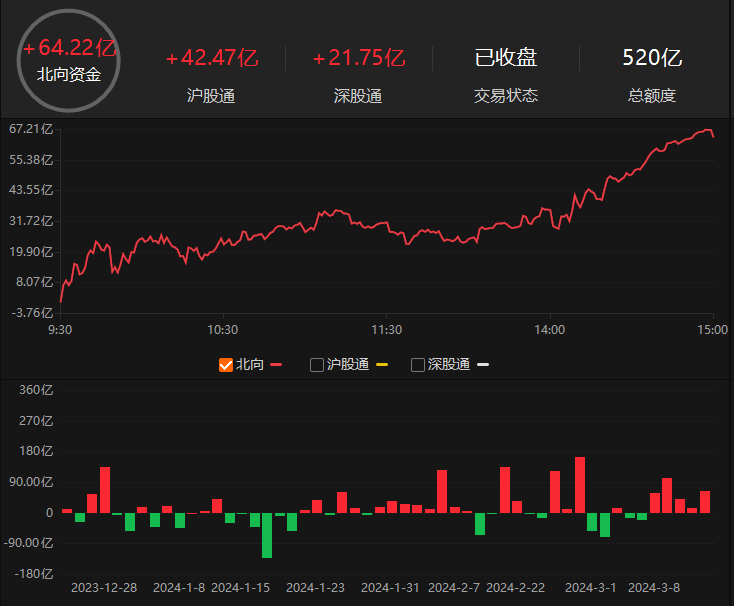Screen dimensions: 734x606
Task: Click the red 北向 legend line swatch
Action: [x=276, y=365]
